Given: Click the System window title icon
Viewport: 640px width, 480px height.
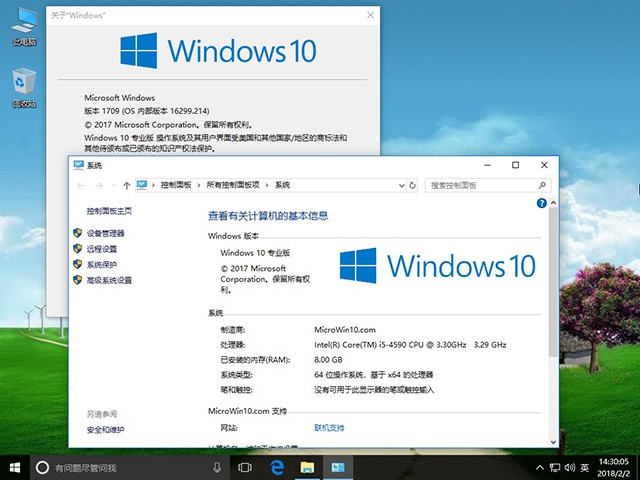Looking at the screenshot, I should 78,165.
